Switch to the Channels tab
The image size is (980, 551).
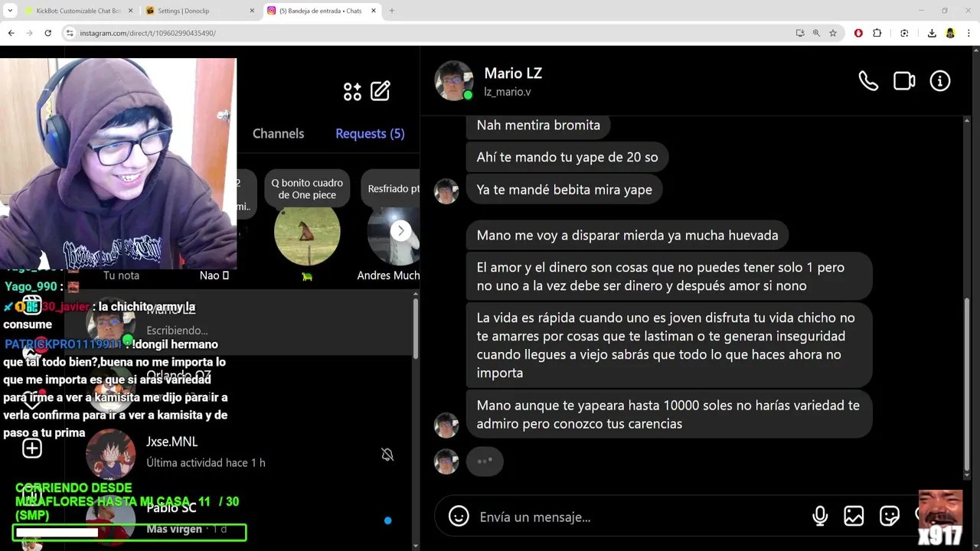tap(278, 133)
